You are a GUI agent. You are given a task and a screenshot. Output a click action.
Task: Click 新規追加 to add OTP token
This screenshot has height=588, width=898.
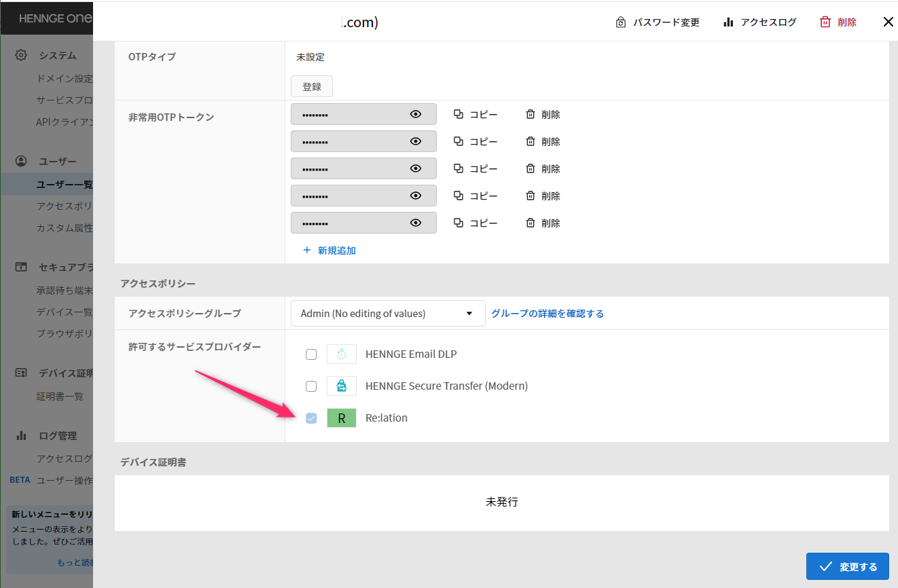click(329, 251)
